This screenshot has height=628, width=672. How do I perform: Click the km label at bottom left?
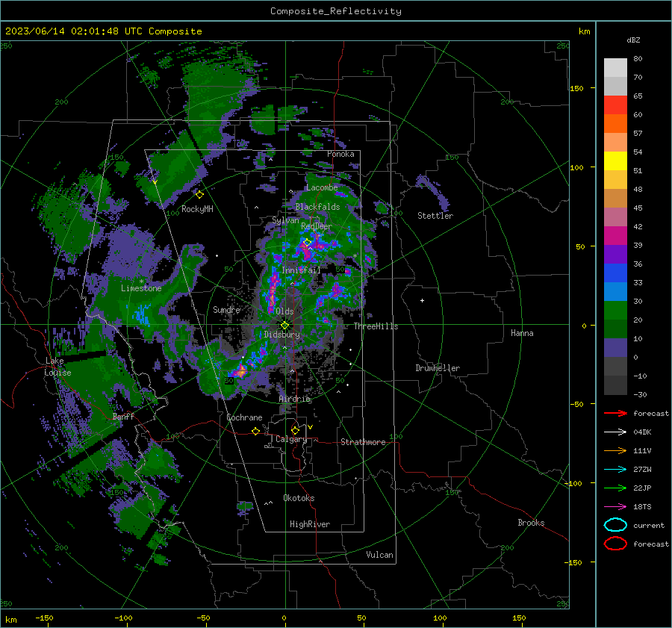coord(10,620)
